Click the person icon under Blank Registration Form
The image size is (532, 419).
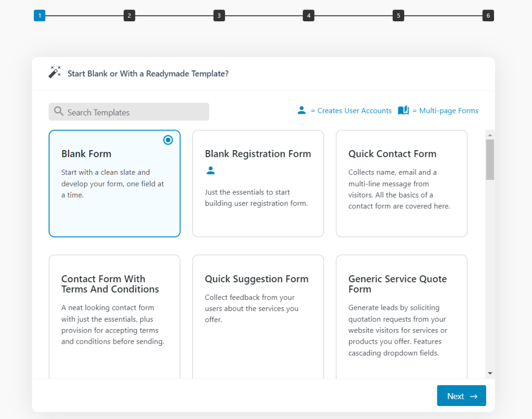210,170
